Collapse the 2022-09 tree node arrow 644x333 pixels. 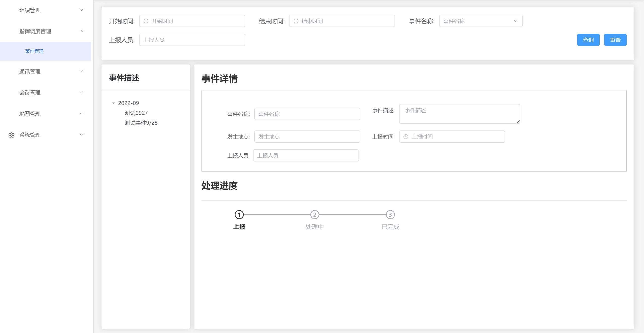(114, 103)
